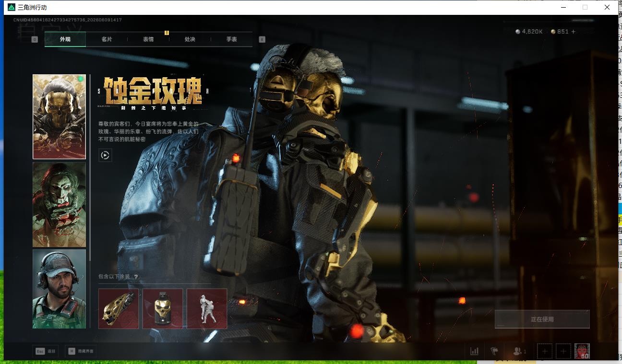
Task: Click the 三角洲行动 app icon in title bar
Action: click(x=12, y=8)
